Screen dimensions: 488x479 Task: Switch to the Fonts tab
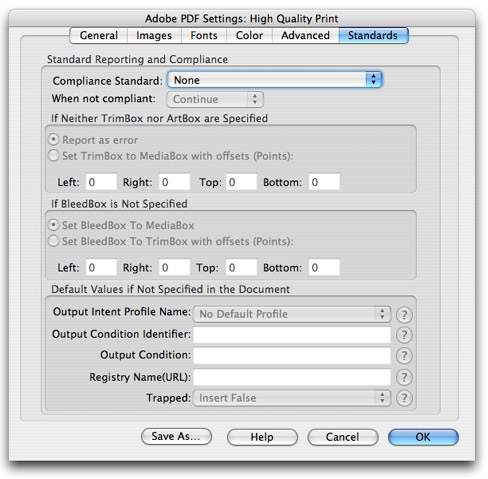coord(204,35)
